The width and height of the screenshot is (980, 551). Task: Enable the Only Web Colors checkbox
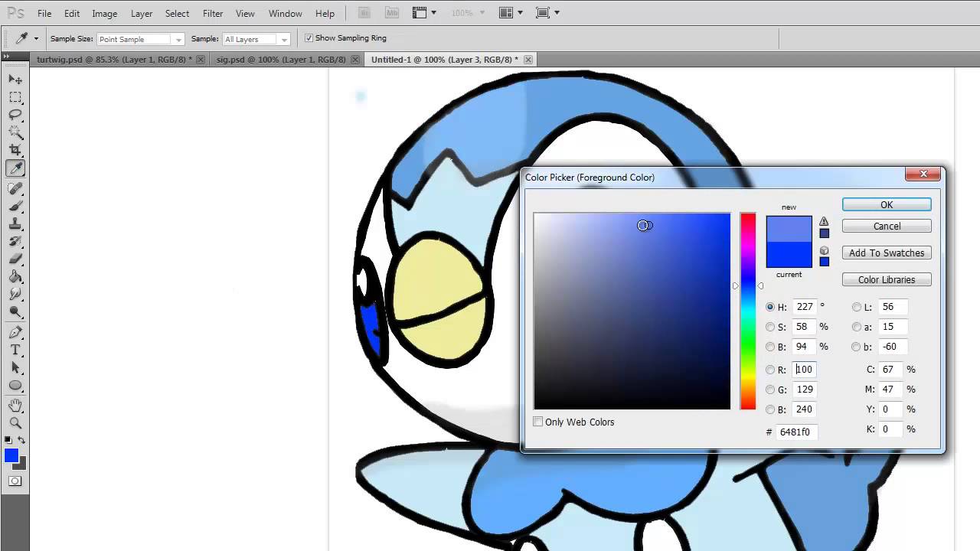tap(538, 422)
